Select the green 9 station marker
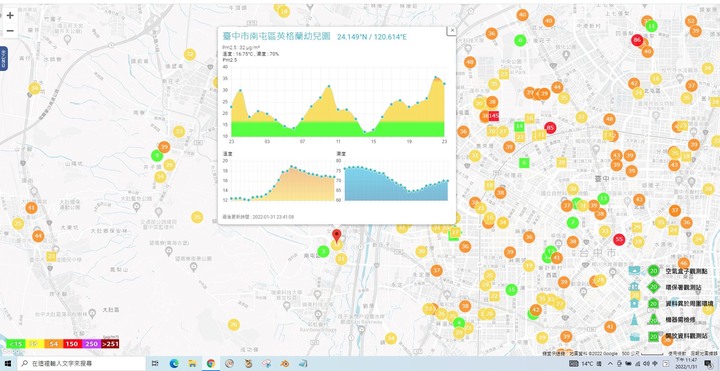 click(157, 155)
